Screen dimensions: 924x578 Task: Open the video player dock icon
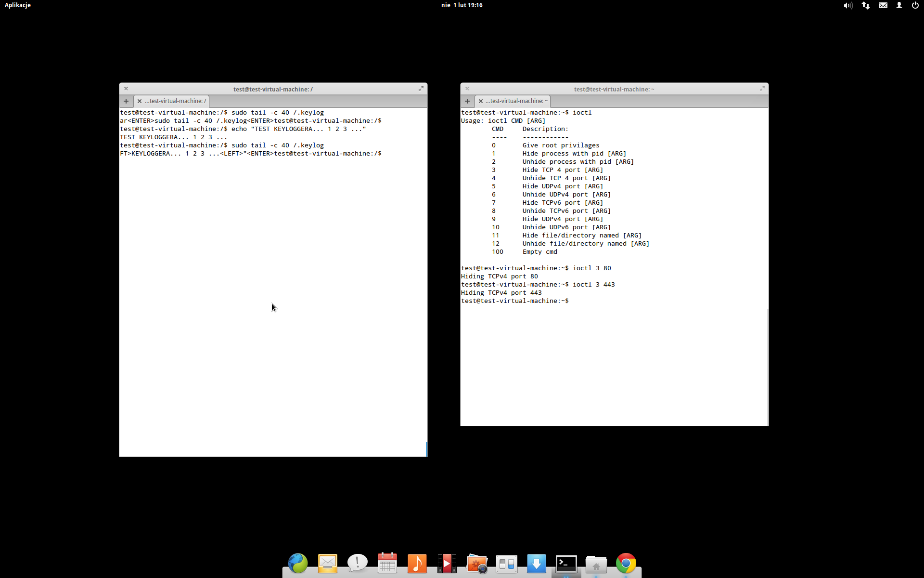[447, 563]
